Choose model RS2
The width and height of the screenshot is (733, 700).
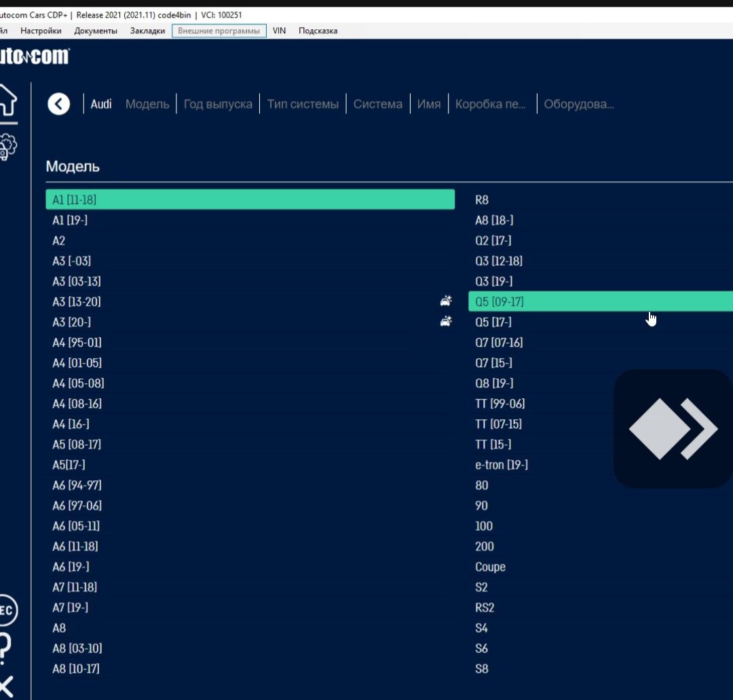(x=601, y=608)
